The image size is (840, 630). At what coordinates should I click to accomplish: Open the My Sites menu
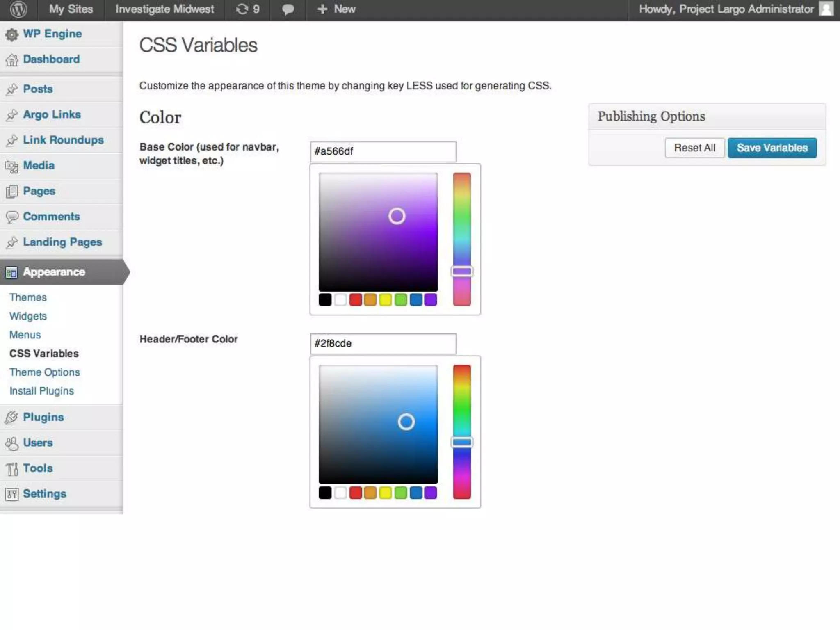(71, 9)
